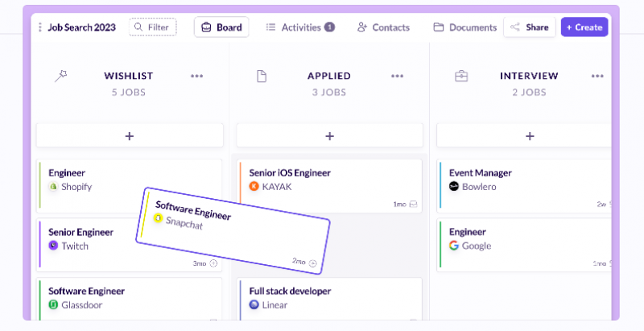Image resolution: width=644 pixels, height=331 pixels.
Task: Click the purple Create button
Action: click(x=584, y=27)
